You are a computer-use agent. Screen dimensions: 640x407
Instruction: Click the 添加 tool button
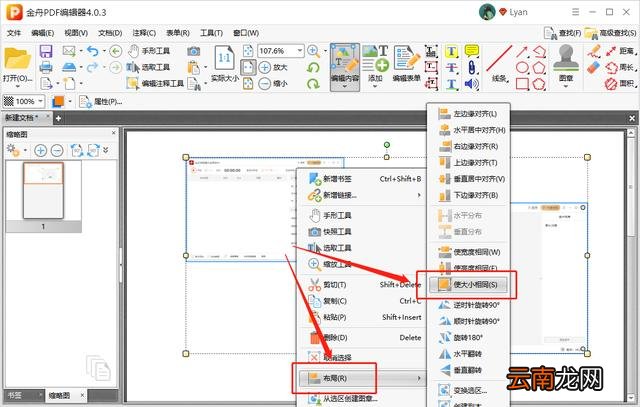375,65
